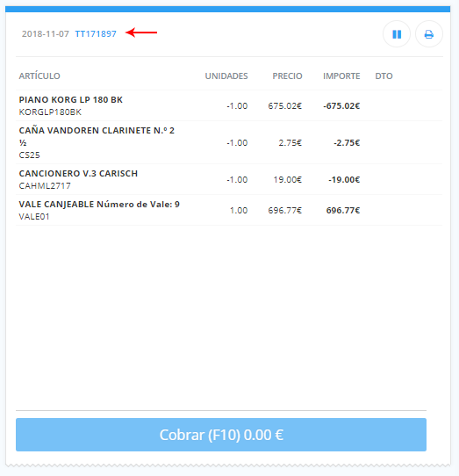Select CAÑA VANDOREN CLARINETE item name
This screenshot has width=459, height=476.
point(97,136)
